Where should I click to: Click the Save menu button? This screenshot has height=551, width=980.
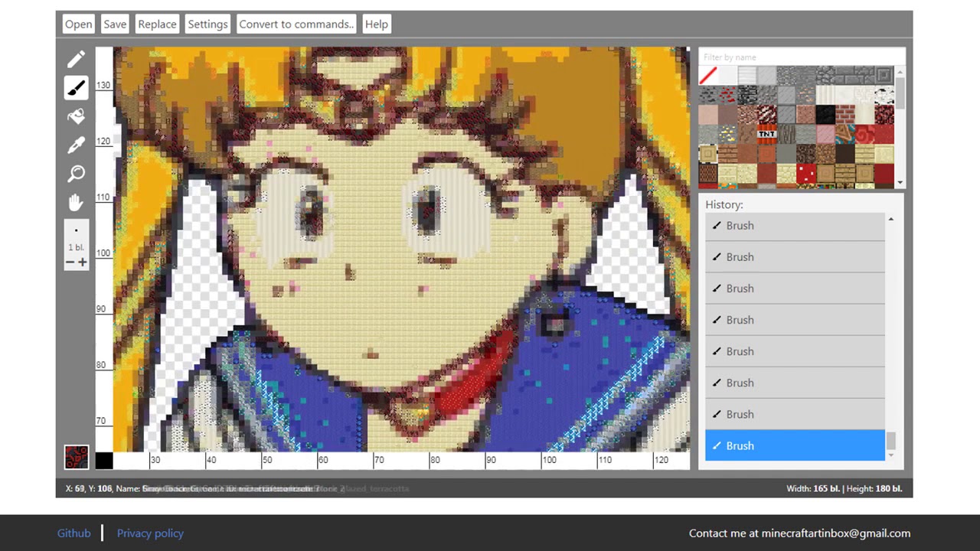pyautogui.click(x=115, y=24)
